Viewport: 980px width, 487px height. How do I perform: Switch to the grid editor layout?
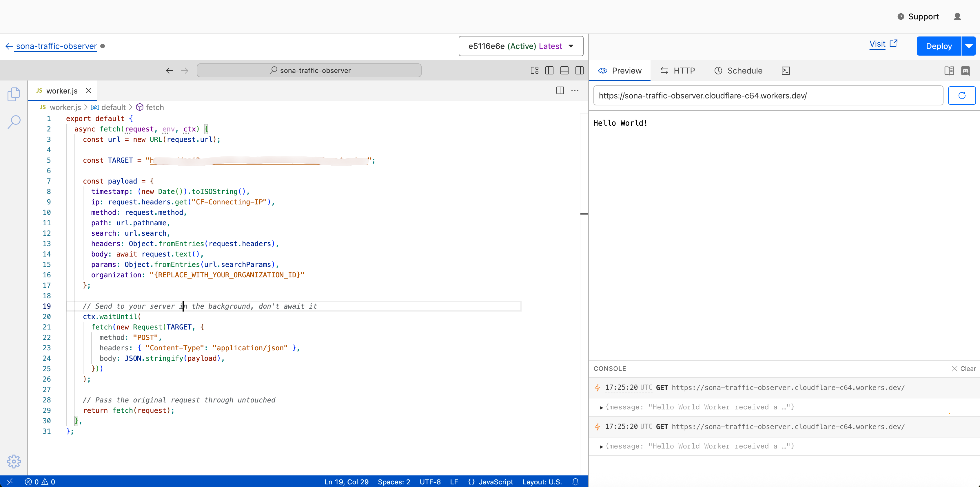pos(534,70)
